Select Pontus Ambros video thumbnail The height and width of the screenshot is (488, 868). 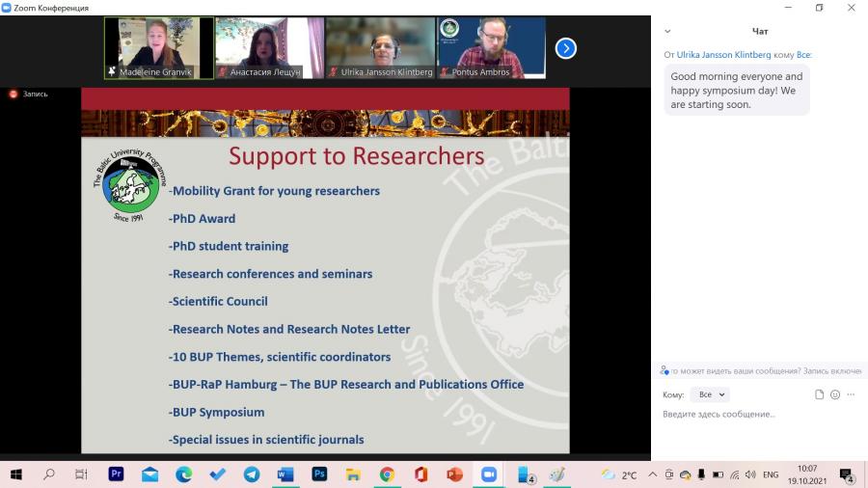492,48
